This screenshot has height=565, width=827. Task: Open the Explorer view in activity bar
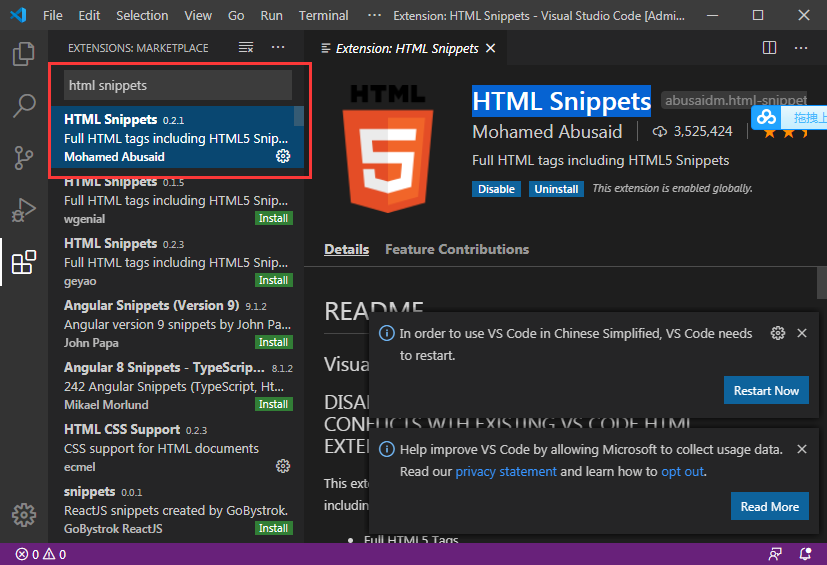23,54
